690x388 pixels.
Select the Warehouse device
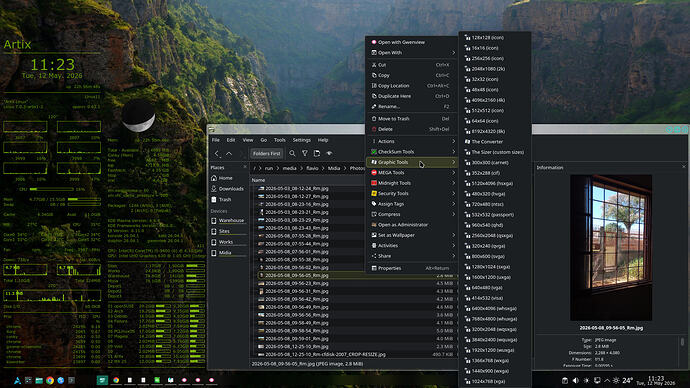(228, 220)
